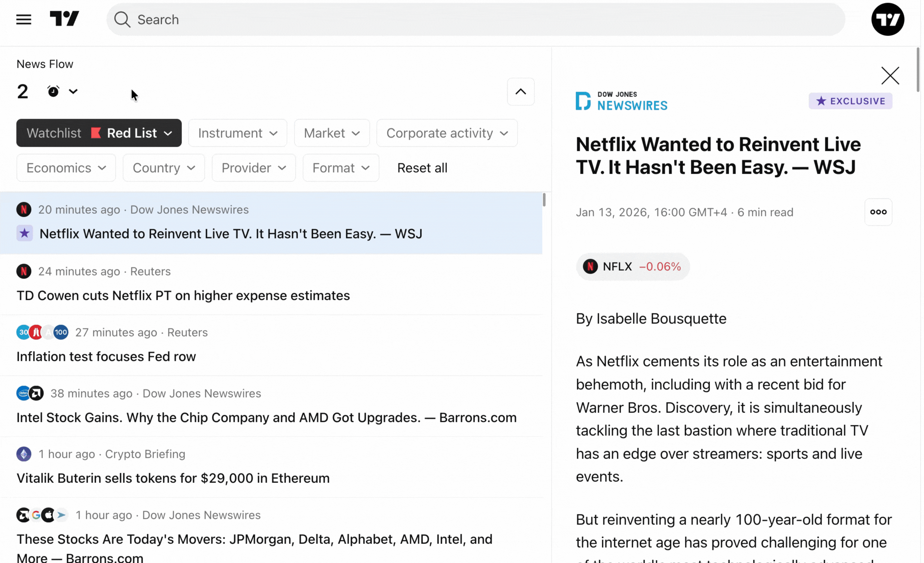Click the Exclusive badge

pyautogui.click(x=850, y=101)
